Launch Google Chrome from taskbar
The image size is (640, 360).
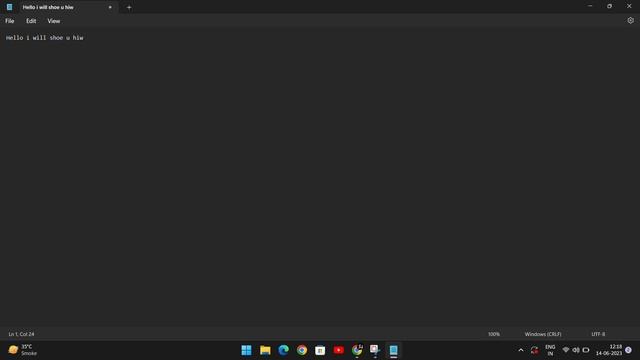pyautogui.click(x=302, y=350)
